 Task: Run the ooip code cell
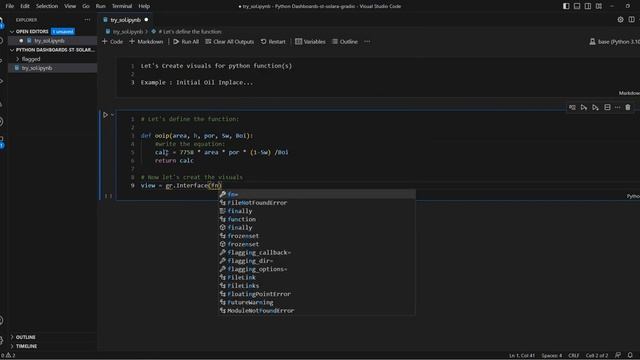click(105, 115)
